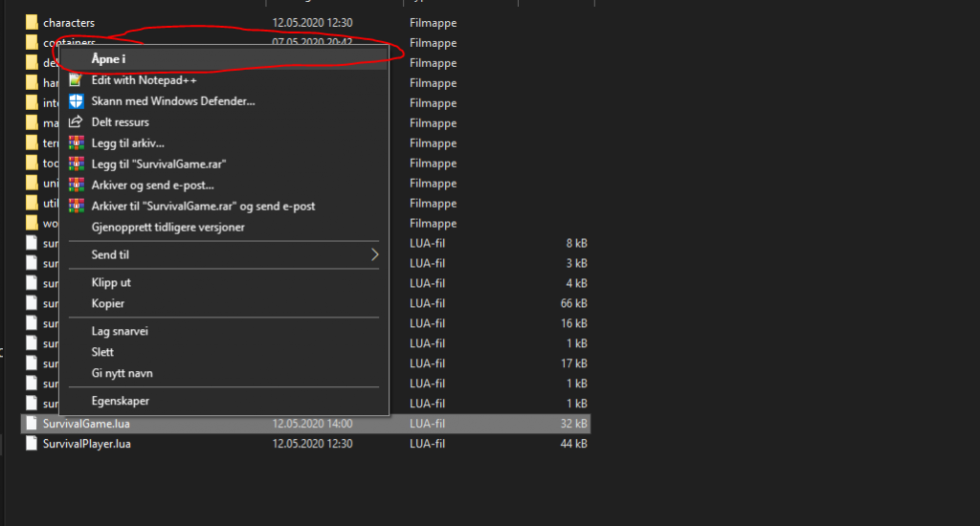Click the Windows Defender shield icon

click(77, 100)
